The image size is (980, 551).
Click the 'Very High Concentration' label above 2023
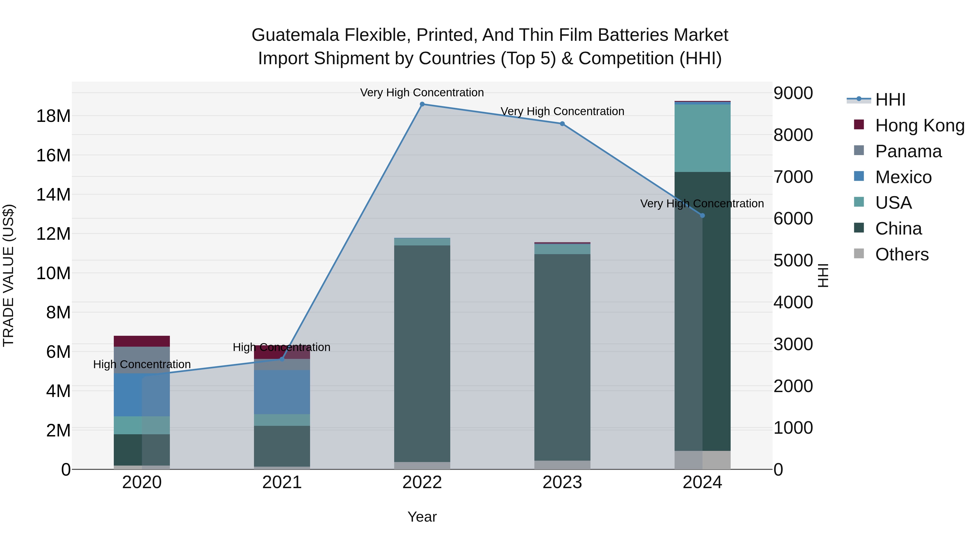coord(562,111)
